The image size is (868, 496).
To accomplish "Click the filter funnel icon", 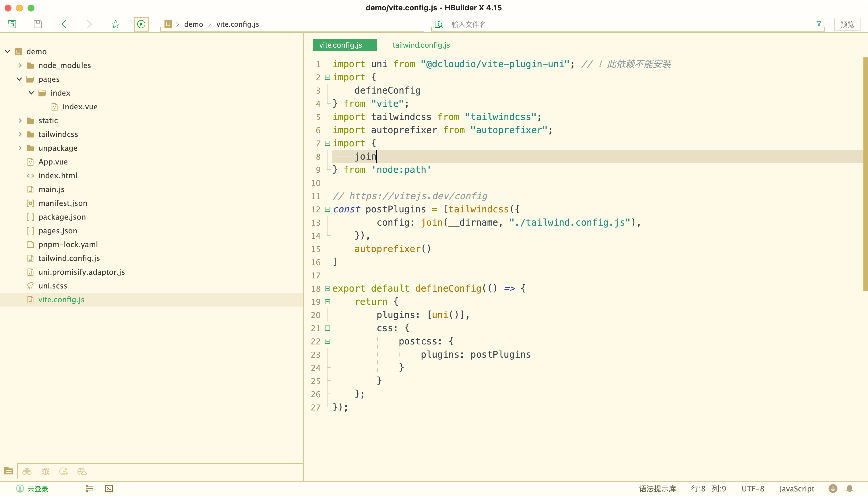I will (x=819, y=24).
